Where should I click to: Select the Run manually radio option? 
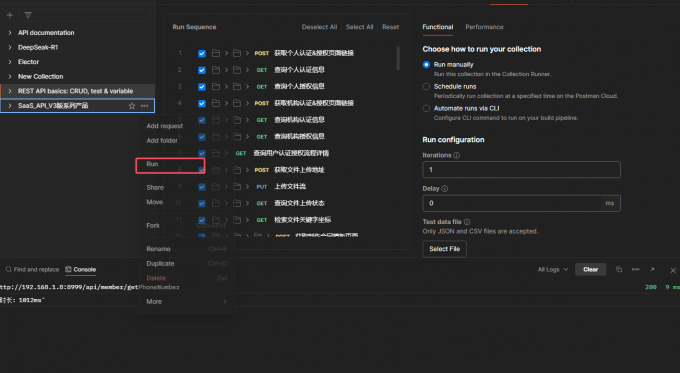[426, 65]
